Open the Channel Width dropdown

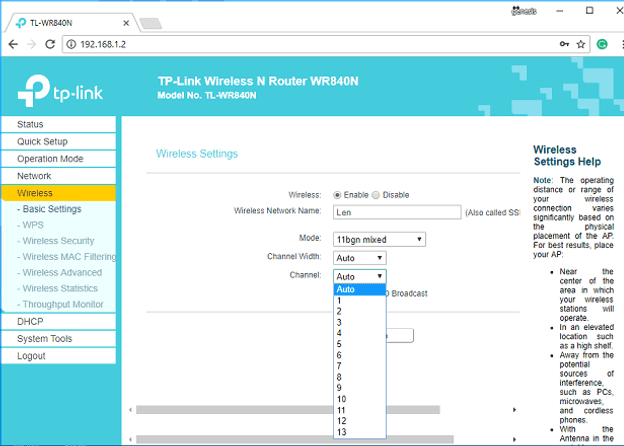click(x=359, y=258)
